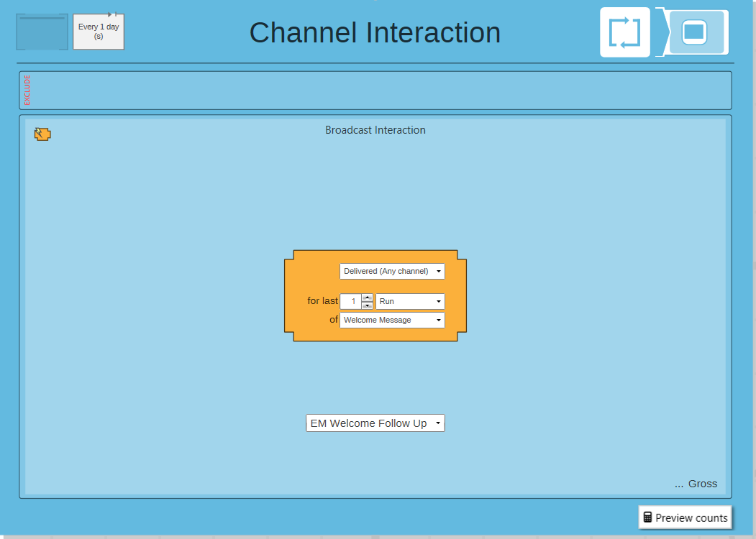Viewport: 756px width, 539px height.
Task: Click the calculator icon in Preview counts
Action: 647,517
